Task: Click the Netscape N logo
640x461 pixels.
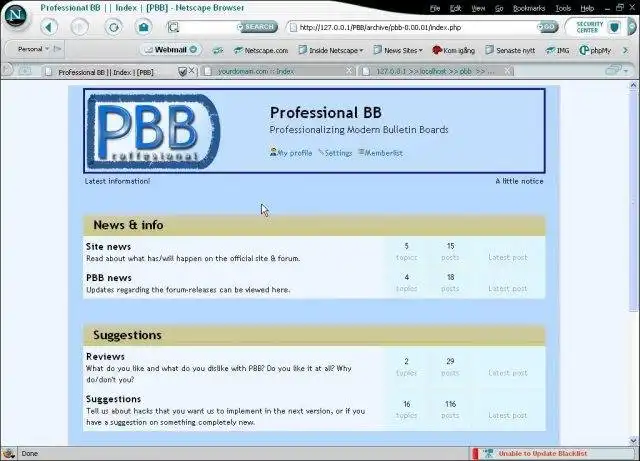Action: click(x=16, y=16)
